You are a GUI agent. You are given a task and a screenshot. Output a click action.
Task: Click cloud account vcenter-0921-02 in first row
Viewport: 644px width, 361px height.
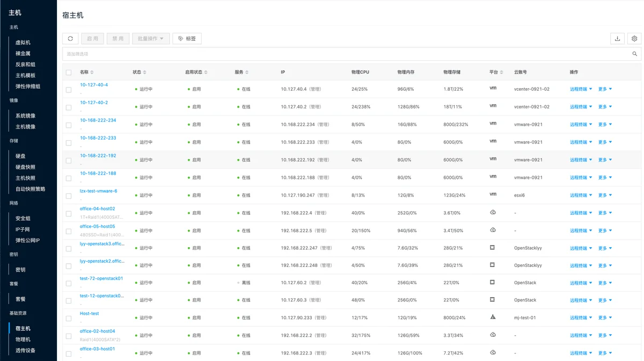coord(532,89)
